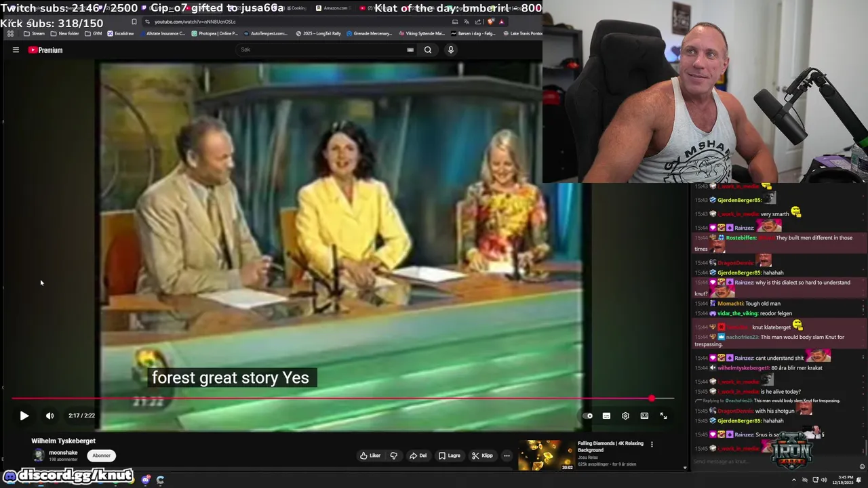868x488 pixels.
Task: Open the on-screen keyboard in search box
Action: pos(410,49)
